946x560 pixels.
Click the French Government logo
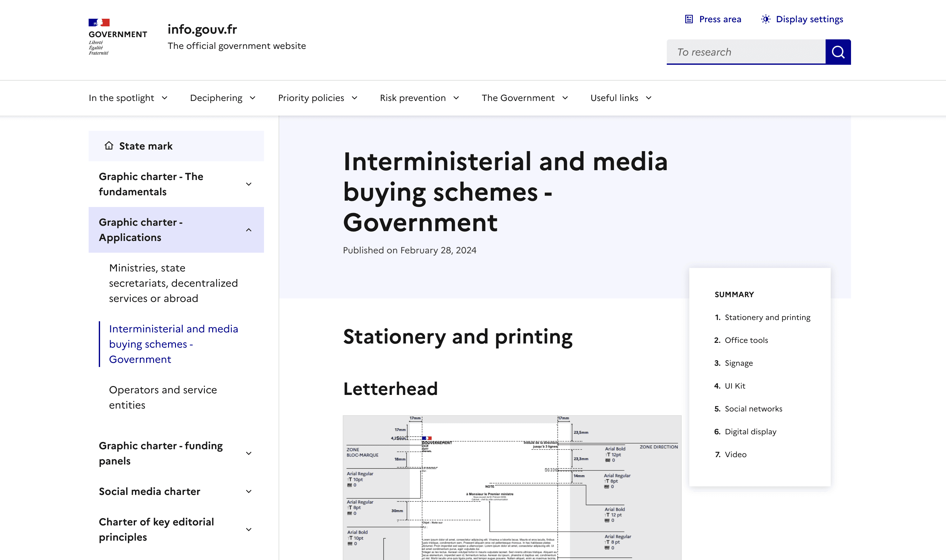click(x=118, y=37)
